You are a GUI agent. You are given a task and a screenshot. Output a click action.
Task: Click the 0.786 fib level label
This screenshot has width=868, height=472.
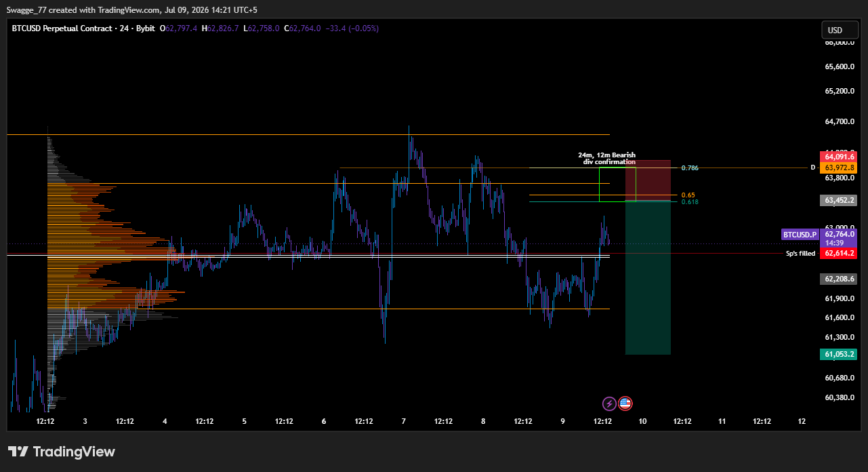(690, 168)
